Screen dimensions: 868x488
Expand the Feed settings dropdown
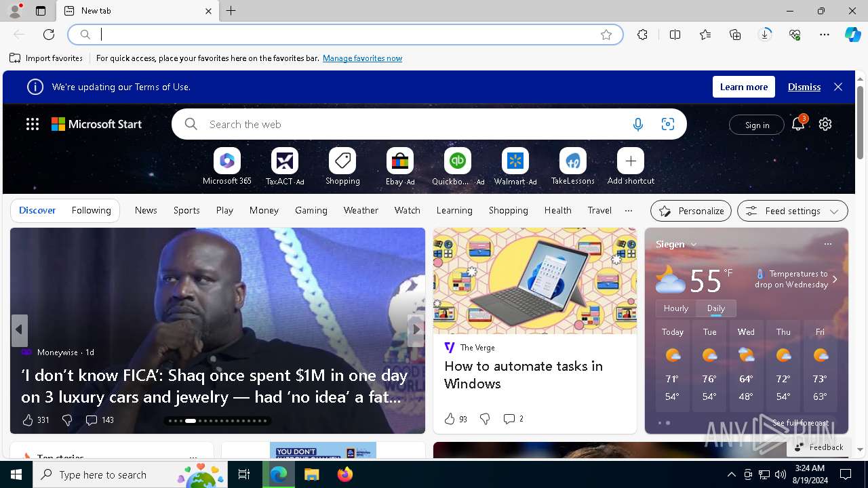tap(793, 211)
